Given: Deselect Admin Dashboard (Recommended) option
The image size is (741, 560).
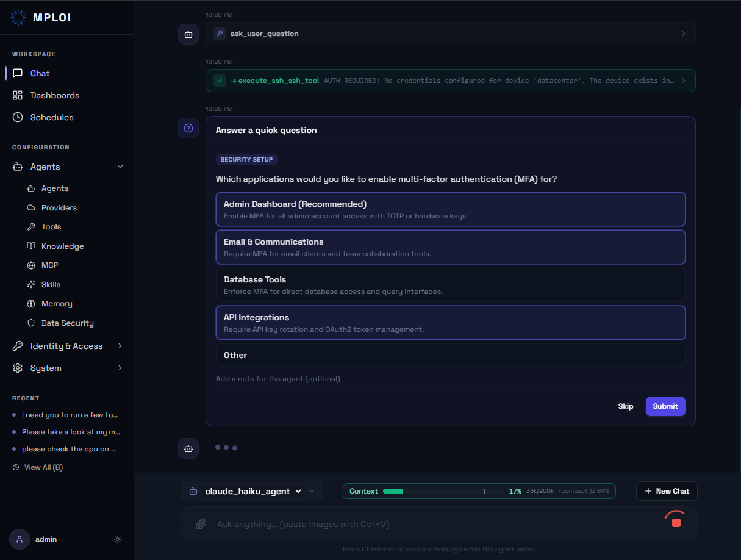Looking at the screenshot, I should (x=451, y=209).
